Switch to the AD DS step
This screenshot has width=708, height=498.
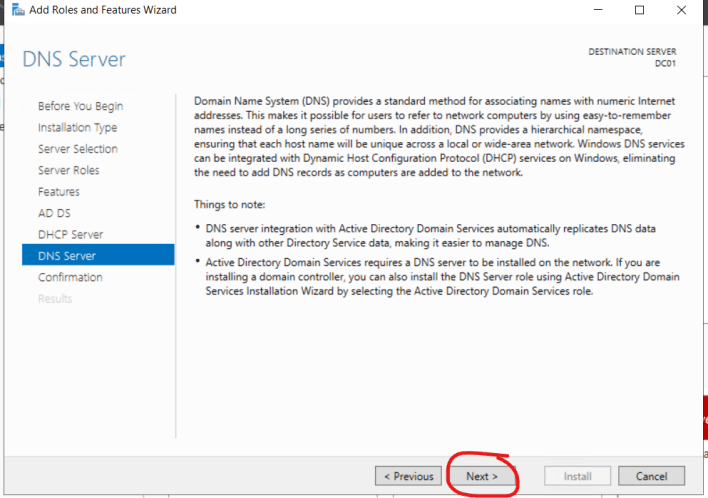54,213
